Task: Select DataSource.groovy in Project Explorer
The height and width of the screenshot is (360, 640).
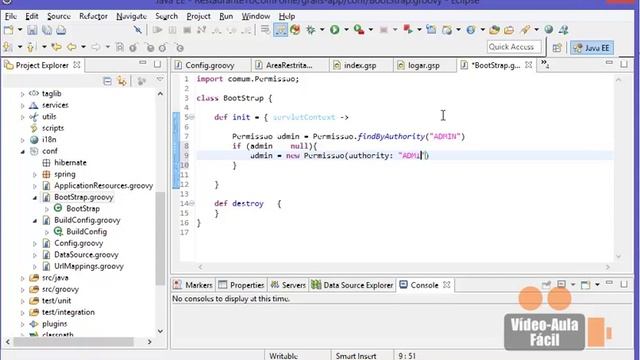Action: (86, 255)
